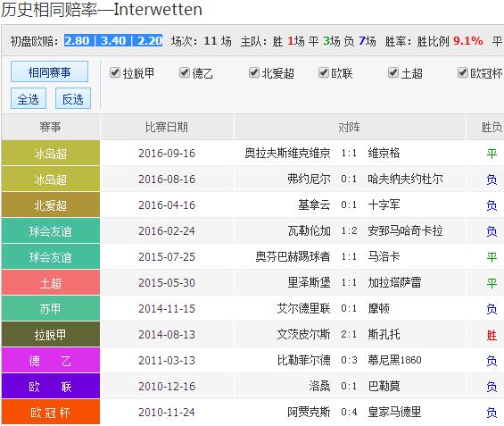
Task: Click the 相同赛事 button
Action: [x=49, y=71]
